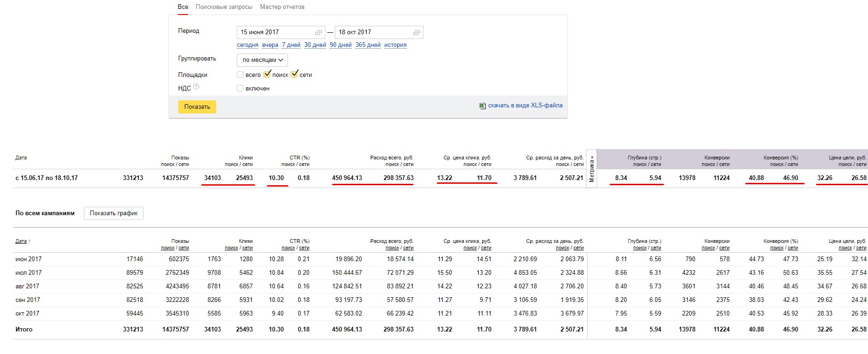Click the НДС help question mark
The image size is (868, 354).
tap(196, 87)
